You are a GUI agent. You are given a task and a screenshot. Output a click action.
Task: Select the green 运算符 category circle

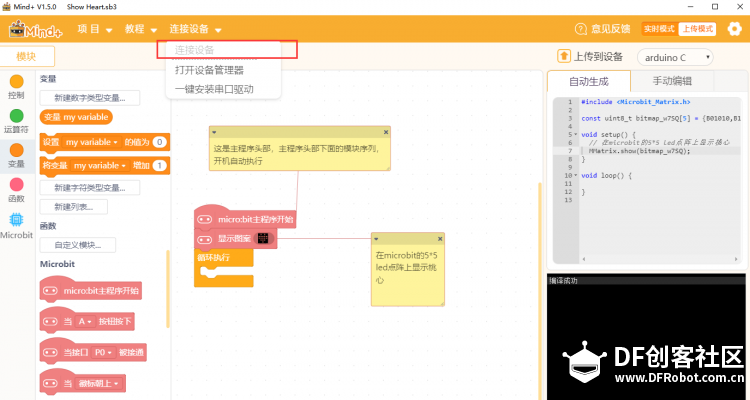(17, 116)
